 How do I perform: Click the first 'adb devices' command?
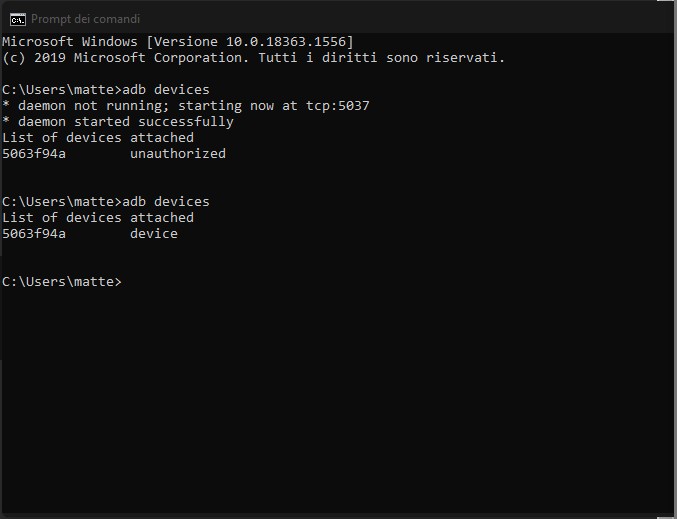[x=166, y=89]
